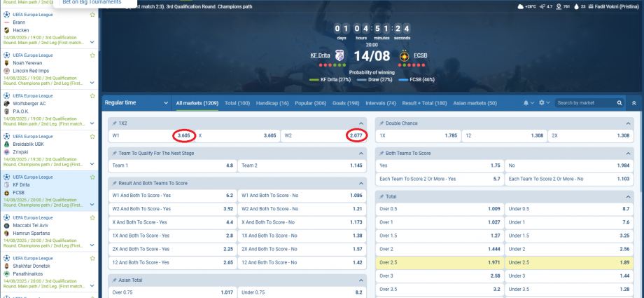Expand odds chevron for Noah Yerevan match
Viewport: 644px width, 298px height.
coord(92,83)
